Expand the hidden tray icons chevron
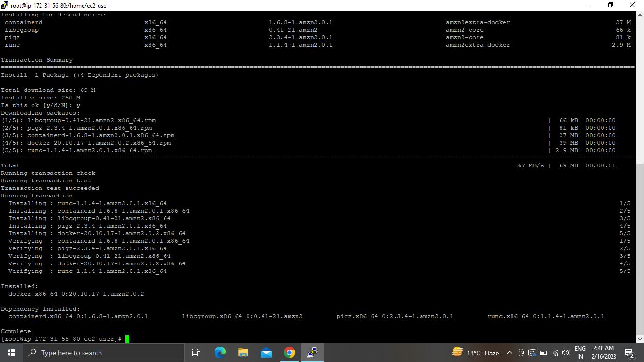Image resolution: width=644 pixels, height=362 pixels. [510, 353]
